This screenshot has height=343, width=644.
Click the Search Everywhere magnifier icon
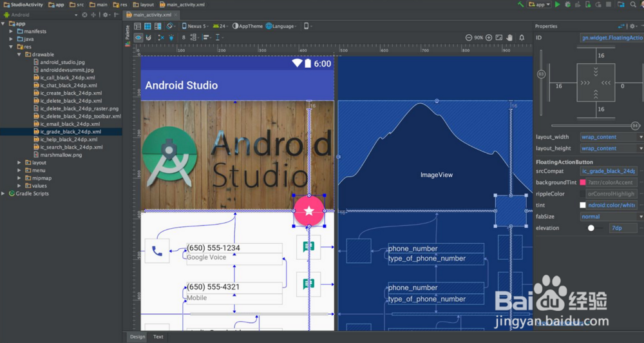pos(633,5)
